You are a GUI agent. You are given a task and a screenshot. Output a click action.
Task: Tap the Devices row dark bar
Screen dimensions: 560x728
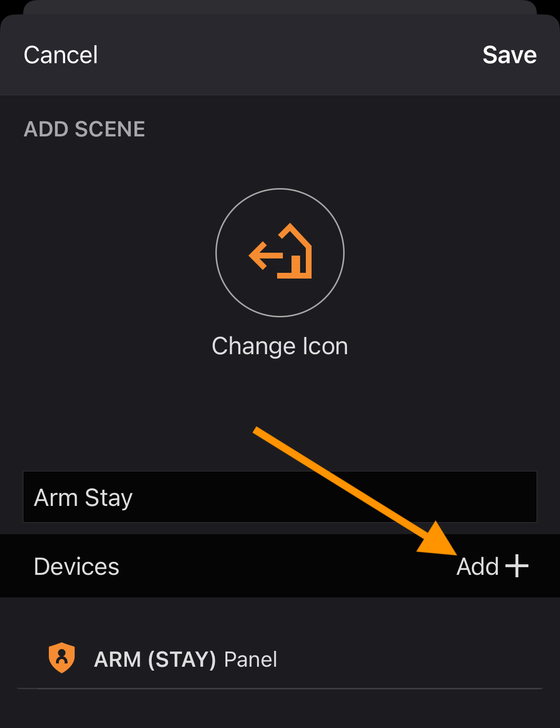coord(280,566)
